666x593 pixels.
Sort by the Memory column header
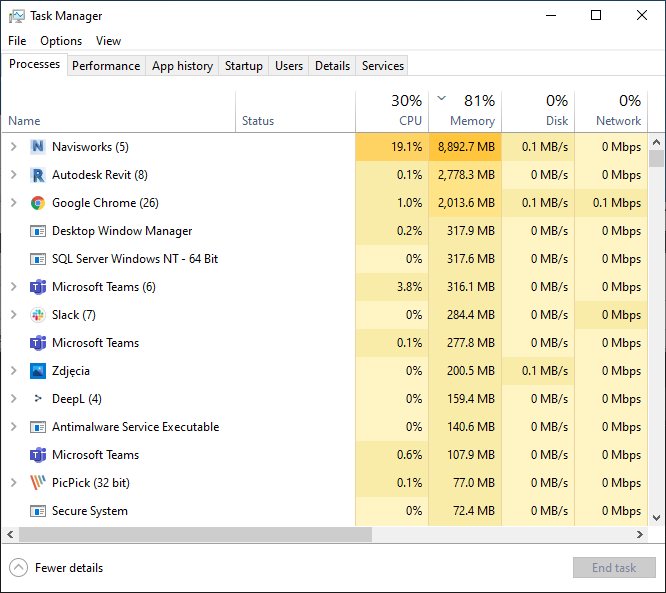point(465,112)
